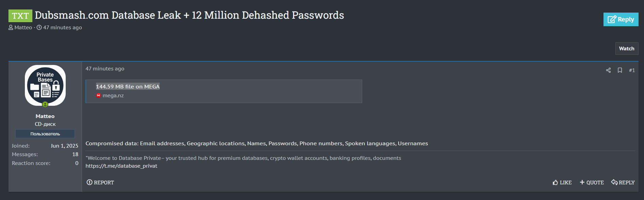
Task: Open Matteo's profile from sidebar username
Action: click(x=45, y=116)
